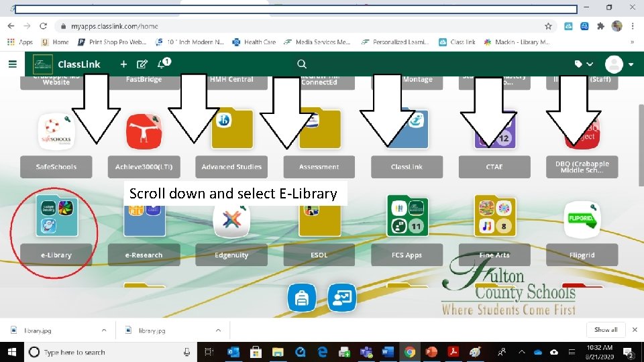
Task: Open Task View on taskbar
Action: (x=209, y=352)
